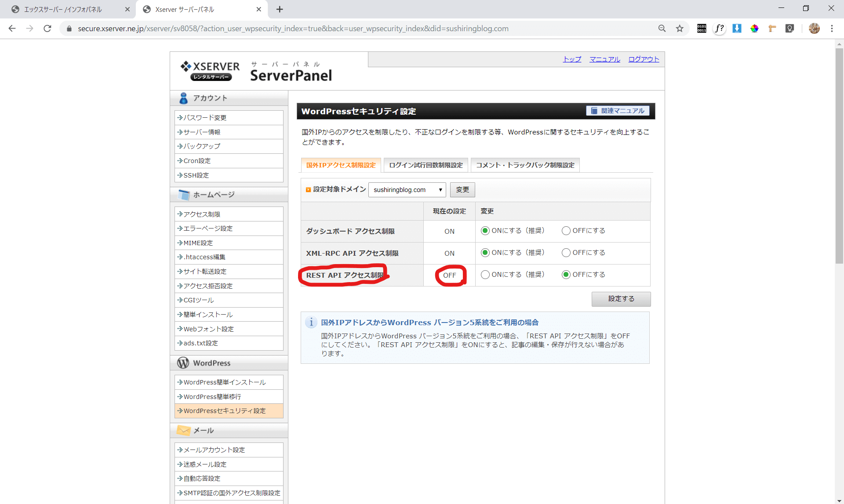The image size is (844, 504).
Task: Open サーバー情報 in sidebar
Action: pos(229,132)
